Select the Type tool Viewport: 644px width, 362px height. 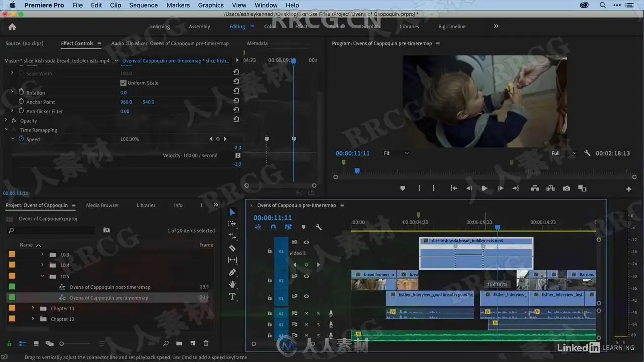tap(232, 297)
